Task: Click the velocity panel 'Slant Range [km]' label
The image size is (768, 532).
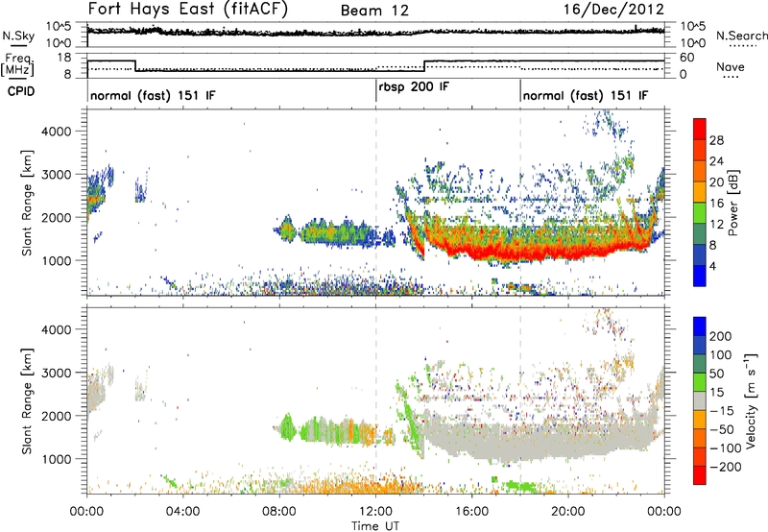Action: click(x=27, y=401)
